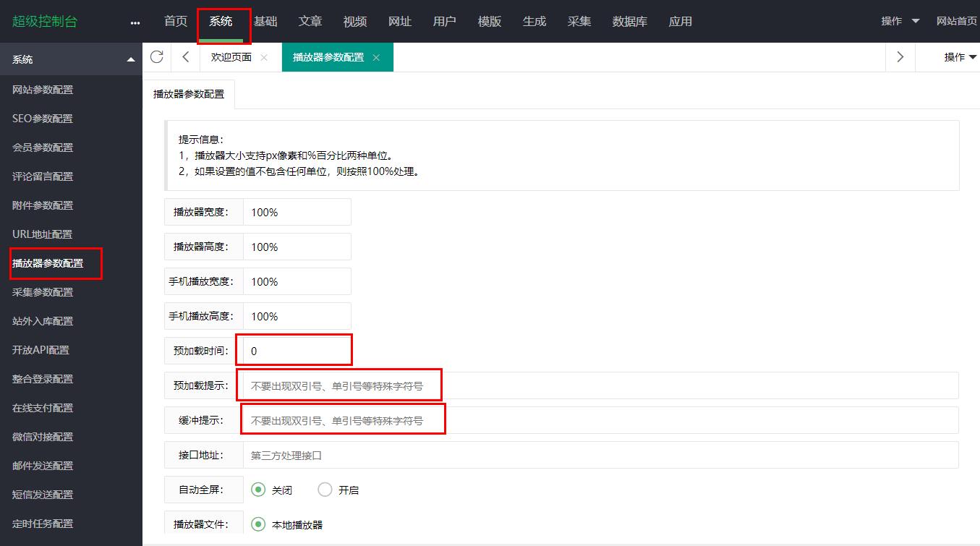Screen dimensions: 980x546
Task: Switch to the 欢迎页面 tab
Action: (231, 57)
